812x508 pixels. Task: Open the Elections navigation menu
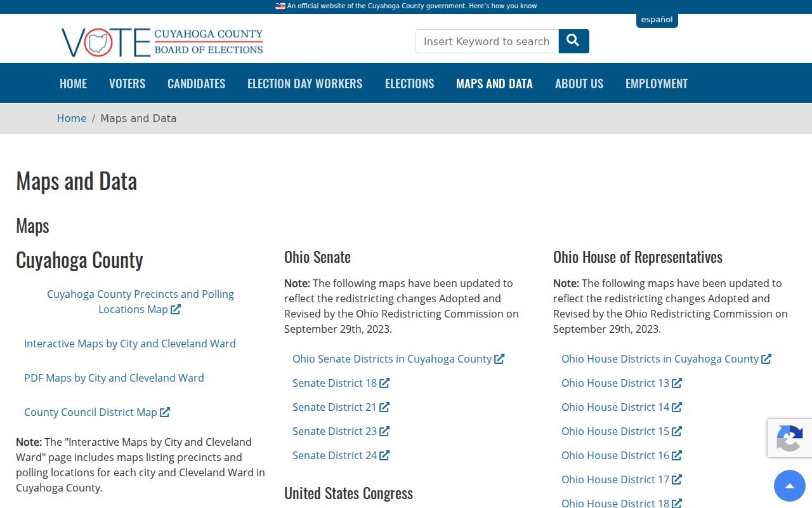point(410,83)
